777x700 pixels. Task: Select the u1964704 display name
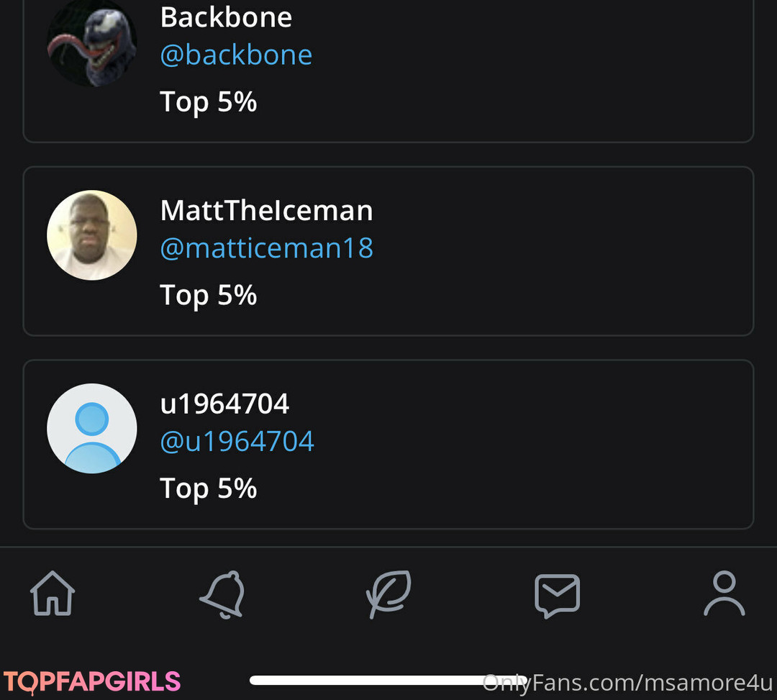[x=224, y=404]
